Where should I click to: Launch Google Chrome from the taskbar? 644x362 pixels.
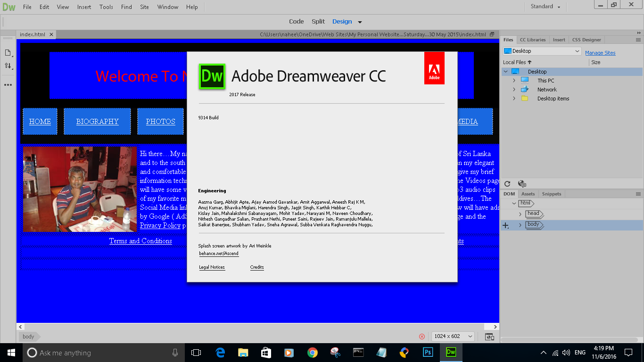coord(312,353)
